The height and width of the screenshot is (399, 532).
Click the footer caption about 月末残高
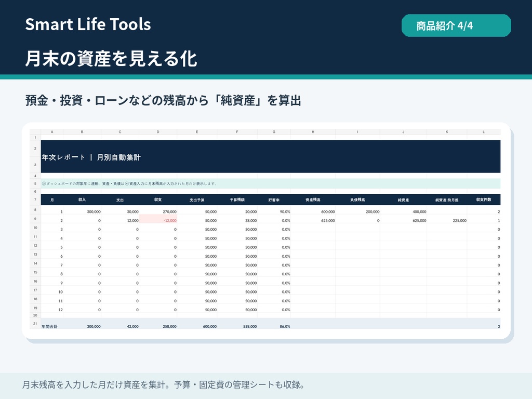click(x=163, y=385)
